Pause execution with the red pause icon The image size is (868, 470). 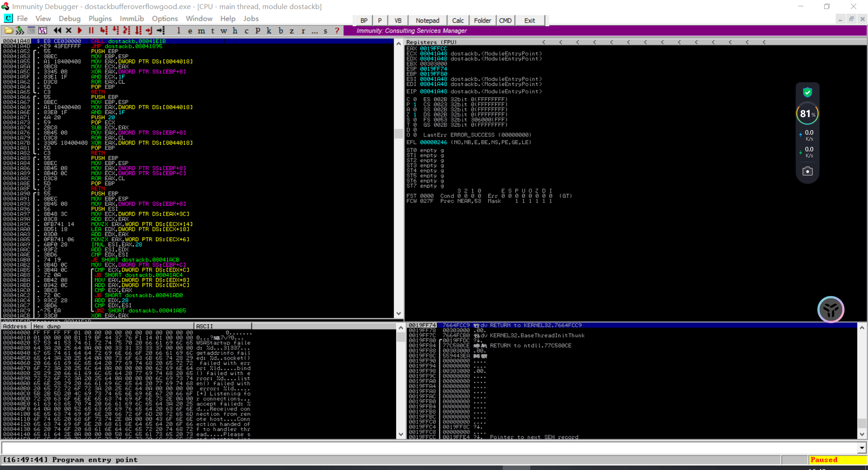point(91,30)
